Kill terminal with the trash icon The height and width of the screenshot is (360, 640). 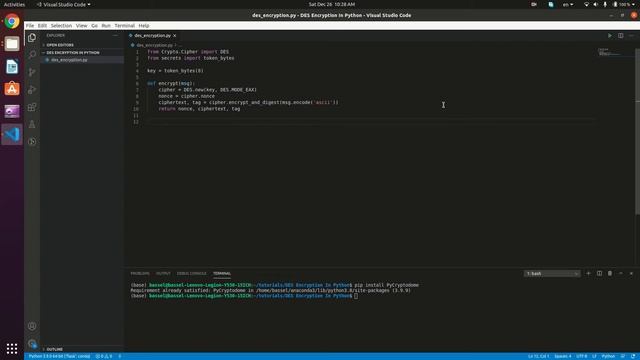coord(610,273)
